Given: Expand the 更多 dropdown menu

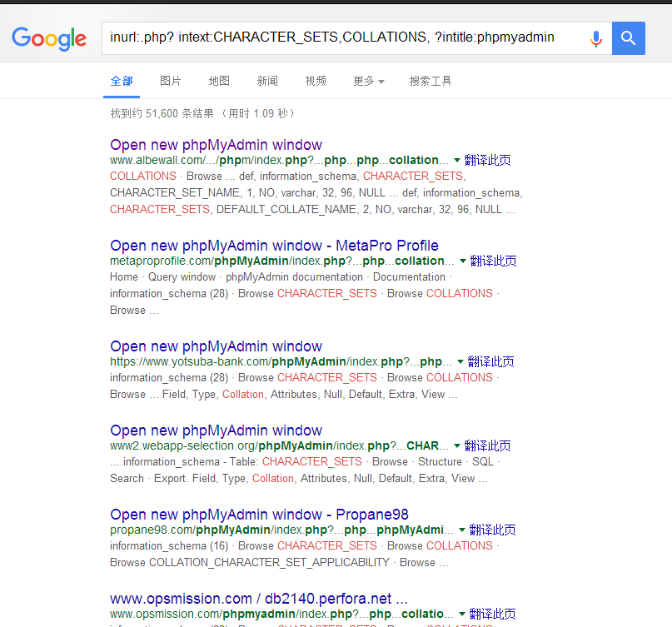Looking at the screenshot, I should coord(369,81).
